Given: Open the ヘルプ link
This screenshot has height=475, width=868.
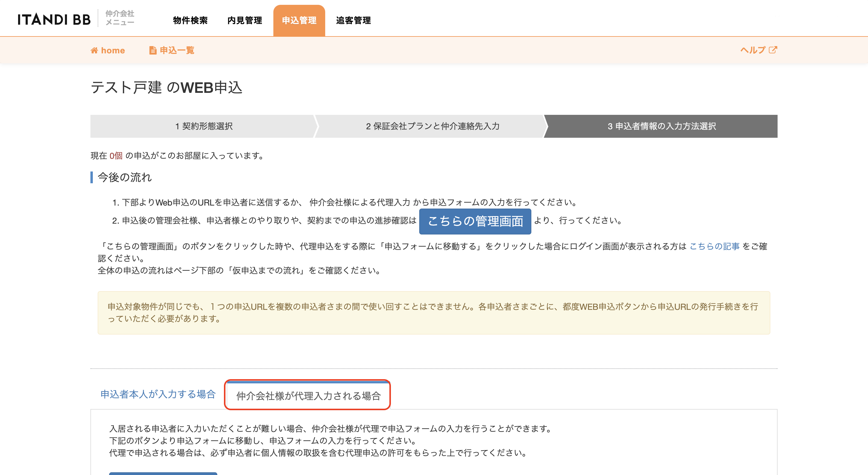Looking at the screenshot, I should click(759, 50).
